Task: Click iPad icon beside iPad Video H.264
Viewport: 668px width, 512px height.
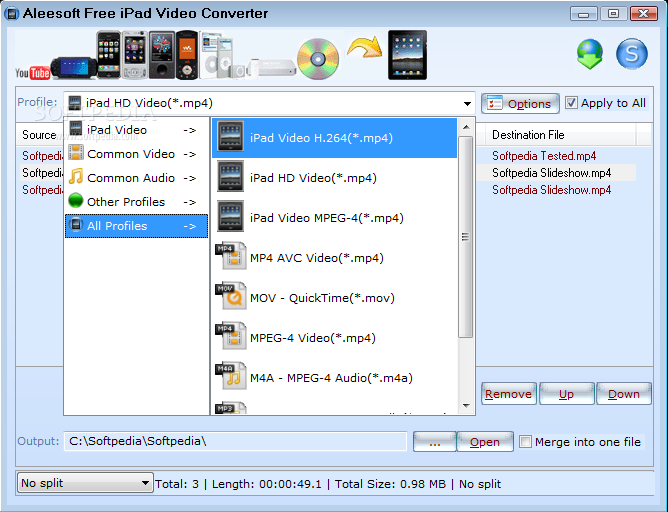Action: point(230,136)
